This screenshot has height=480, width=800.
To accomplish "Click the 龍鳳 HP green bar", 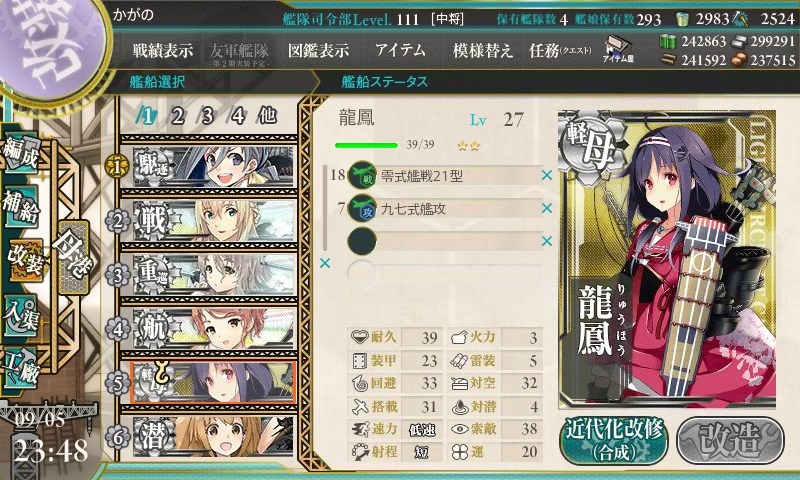I will [366, 145].
